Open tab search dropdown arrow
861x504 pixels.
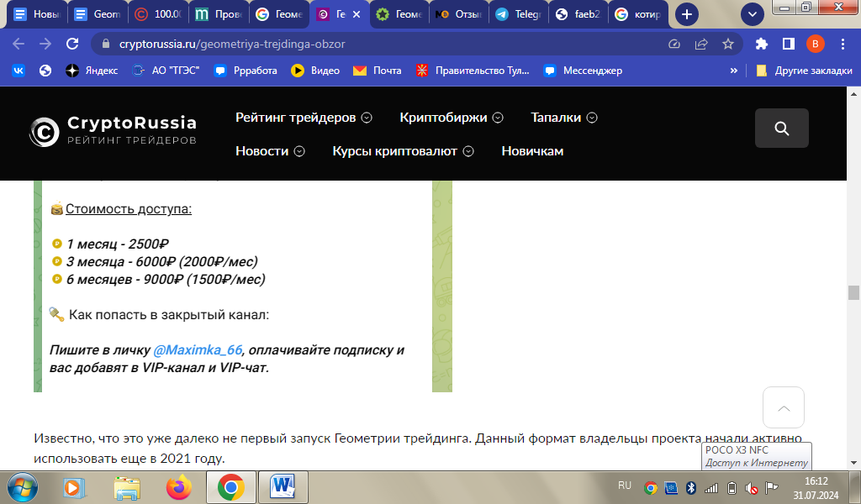tap(753, 14)
